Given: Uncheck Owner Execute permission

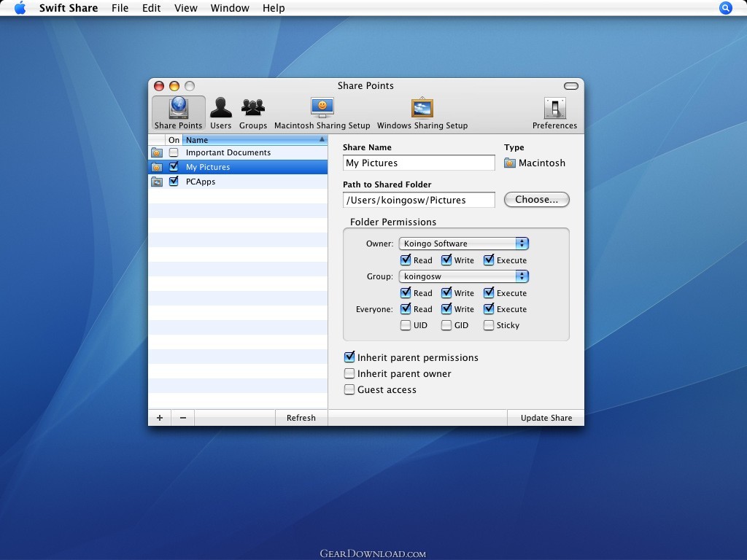Looking at the screenshot, I should 489,260.
